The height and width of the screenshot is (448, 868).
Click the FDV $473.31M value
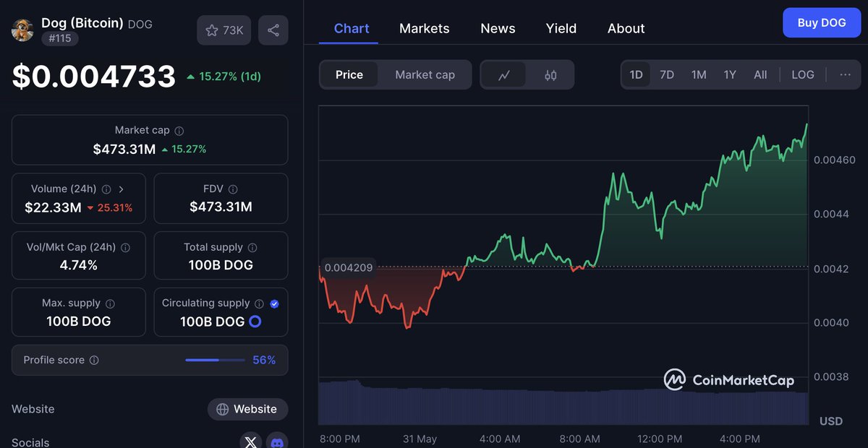click(x=221, y=207)
